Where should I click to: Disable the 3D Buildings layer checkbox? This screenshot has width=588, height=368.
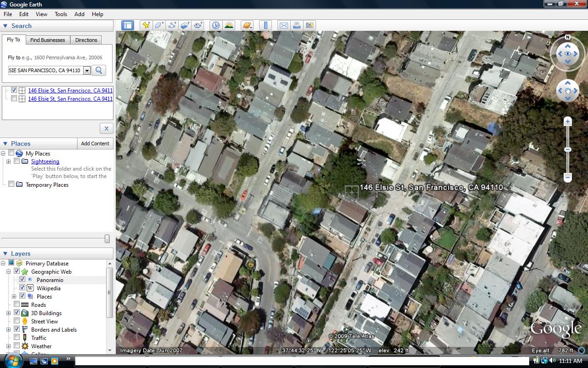click(17, 313)
